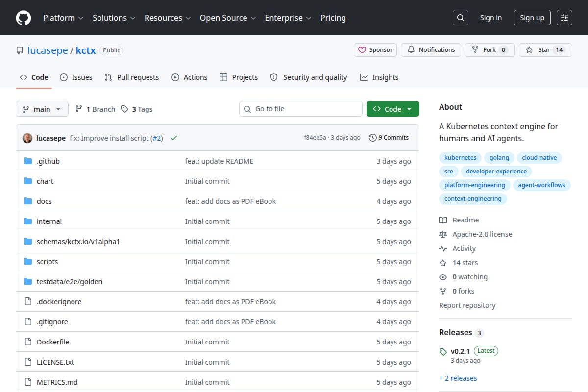The width and height of the screenshot is (588, 392).
Task: Click the green checkmark commit status icon
Action: [x=173, y=138]
